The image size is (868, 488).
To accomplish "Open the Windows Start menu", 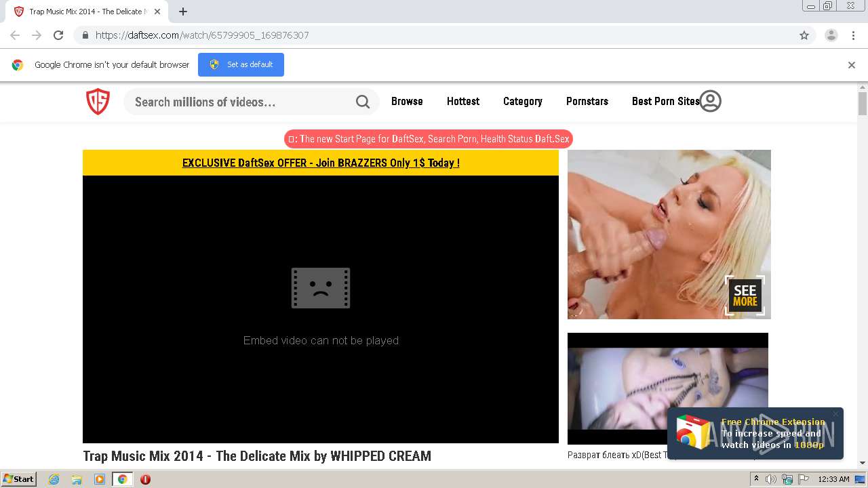I will 19,479.
